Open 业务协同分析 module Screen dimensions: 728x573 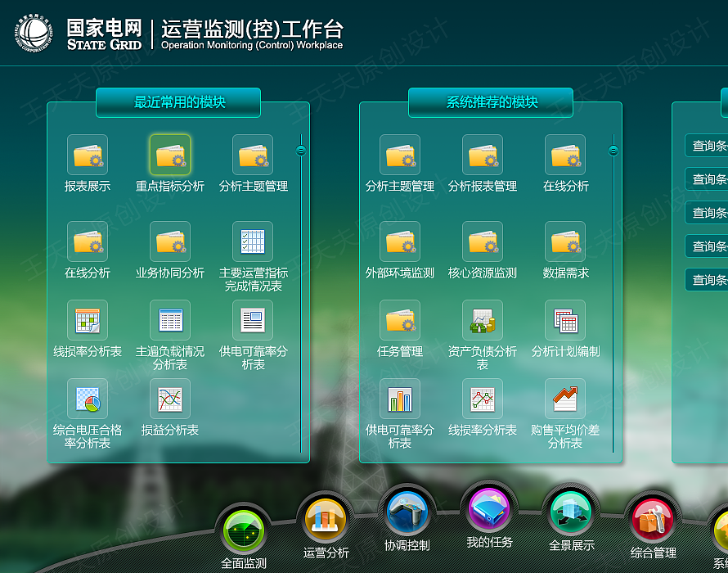tap(170, 241)
